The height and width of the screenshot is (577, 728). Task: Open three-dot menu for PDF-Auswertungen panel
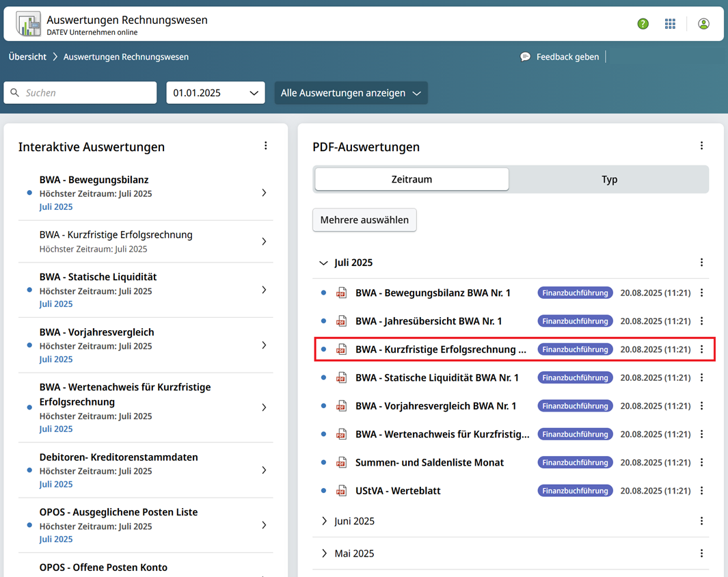pos(701,146)
